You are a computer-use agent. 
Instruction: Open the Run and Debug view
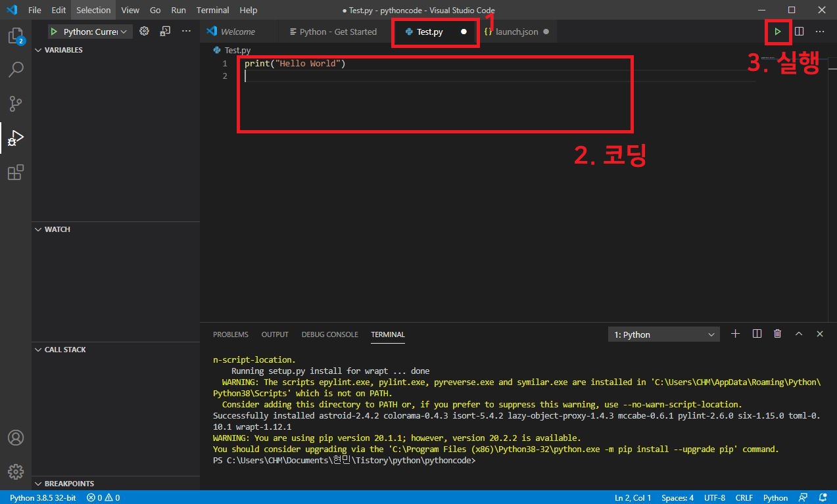(16, 138)
